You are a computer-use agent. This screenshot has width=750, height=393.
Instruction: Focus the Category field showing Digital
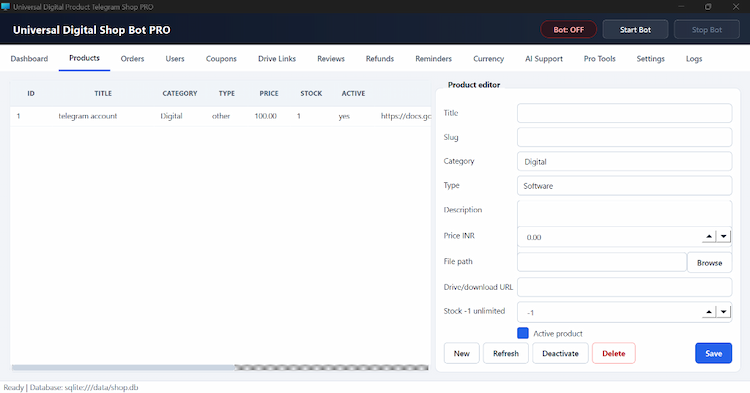(x=624, y=162)
